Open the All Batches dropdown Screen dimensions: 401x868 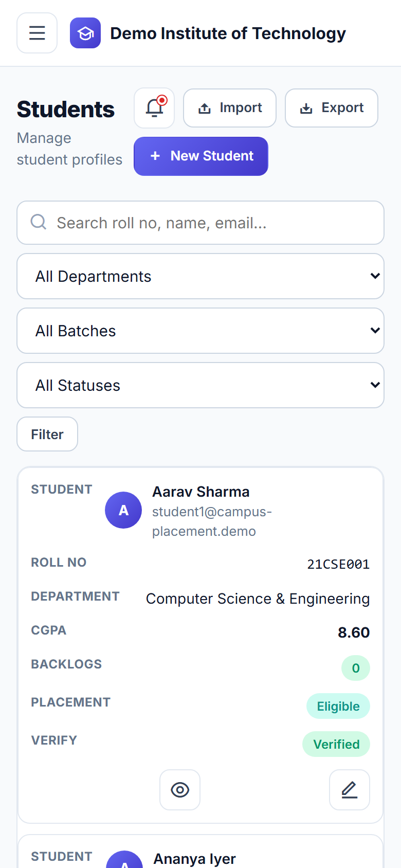coord(200,331)
